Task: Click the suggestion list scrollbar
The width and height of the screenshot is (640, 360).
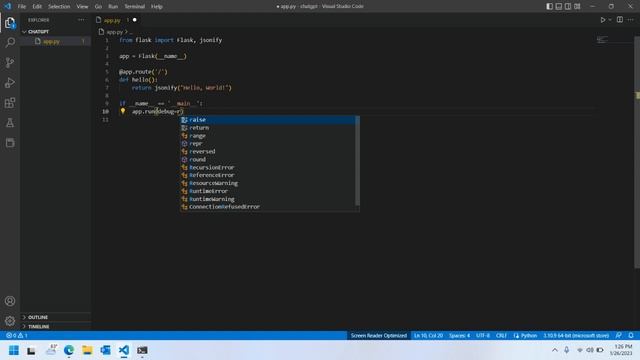Action: click(358, 161)
